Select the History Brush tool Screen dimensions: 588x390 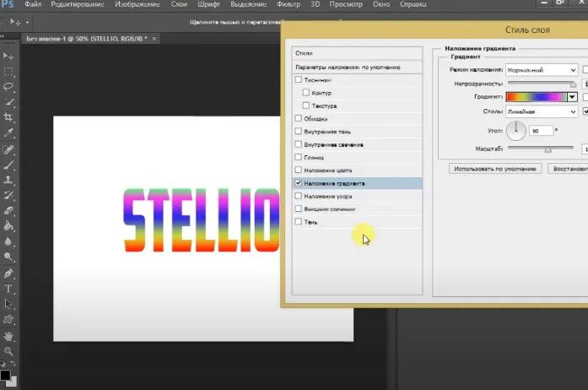click(8, 195)
